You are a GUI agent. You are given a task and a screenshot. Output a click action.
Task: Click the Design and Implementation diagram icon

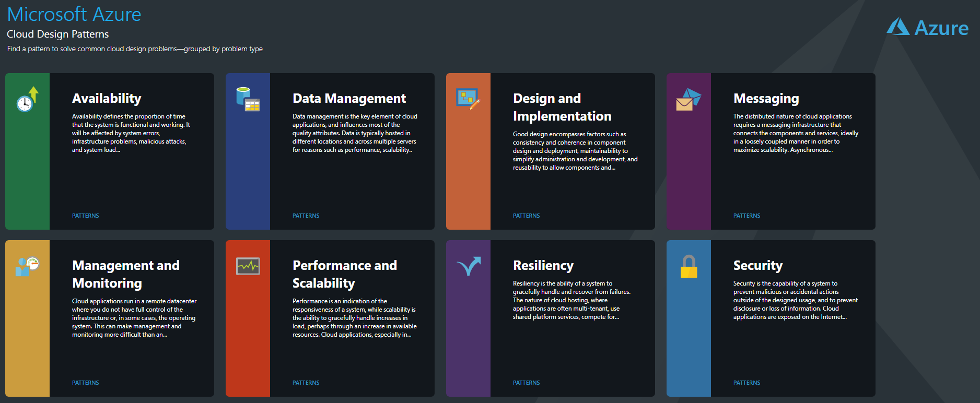click(x=468, y=99)
